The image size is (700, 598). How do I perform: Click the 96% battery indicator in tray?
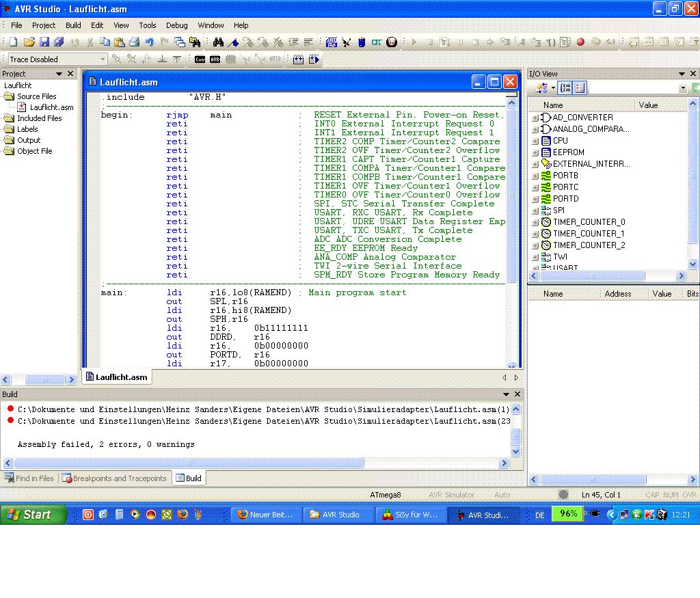[x=568, y=514]
